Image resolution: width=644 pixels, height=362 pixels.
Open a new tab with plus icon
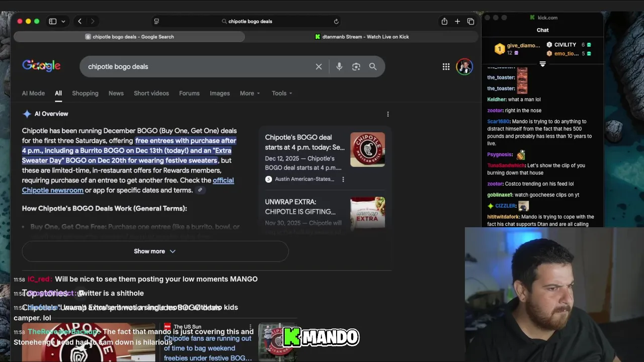pos(457,21)
